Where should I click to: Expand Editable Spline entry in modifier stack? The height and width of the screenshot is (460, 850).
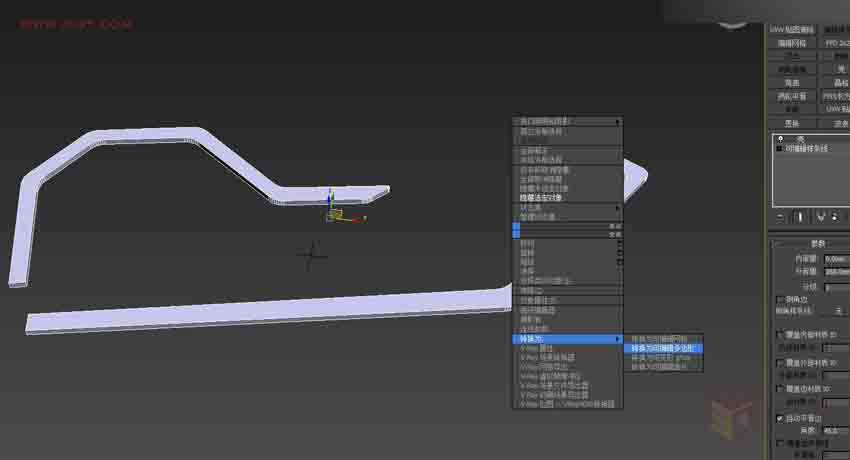780,148
